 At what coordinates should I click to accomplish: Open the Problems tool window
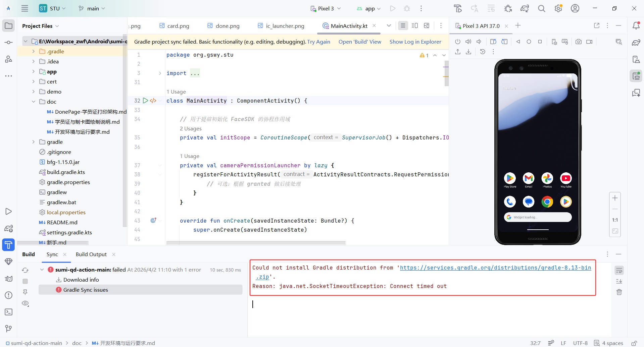(9, 295)
